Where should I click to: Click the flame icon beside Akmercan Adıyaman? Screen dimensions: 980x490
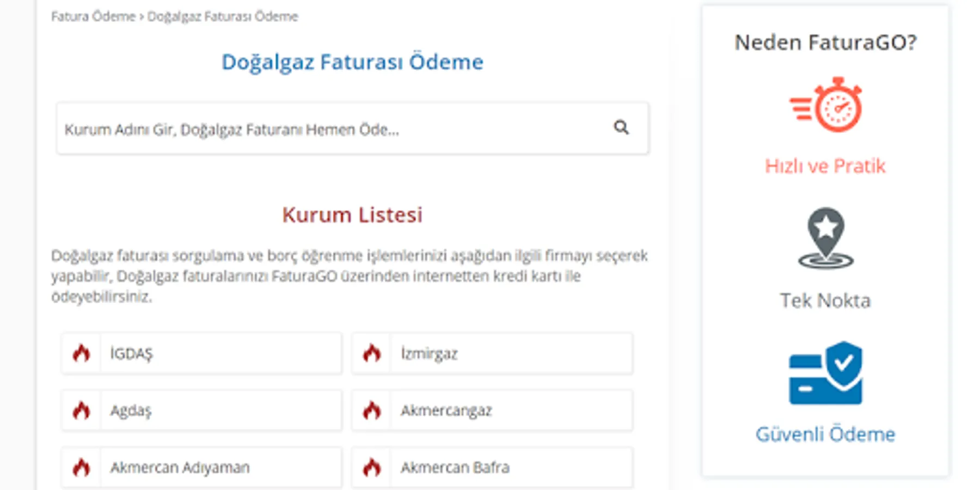81,467
